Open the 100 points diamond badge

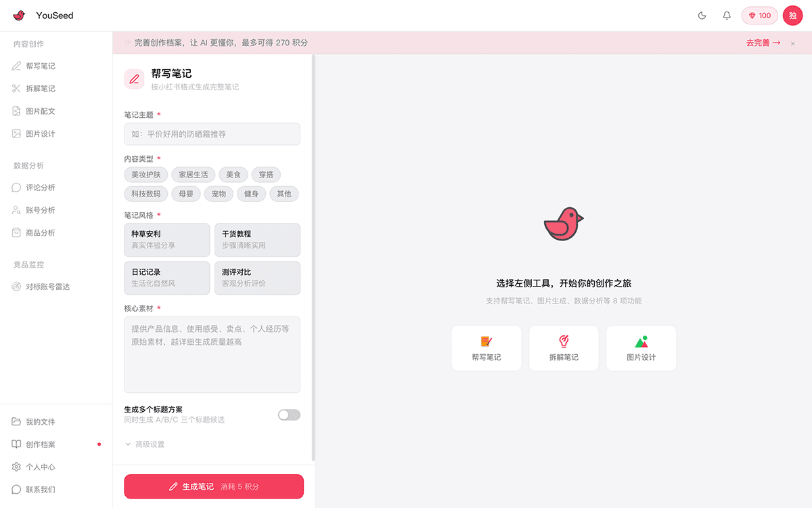(759, 16)
